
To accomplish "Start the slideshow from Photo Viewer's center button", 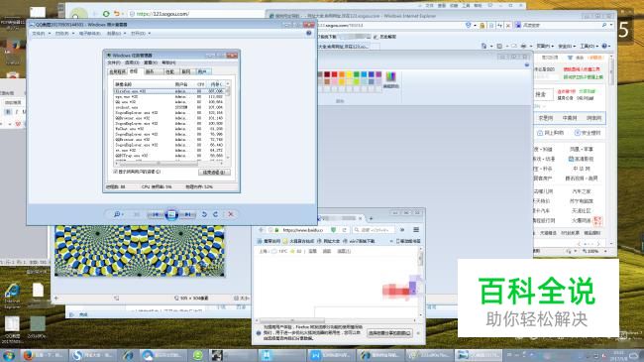I will coord(171,214).
